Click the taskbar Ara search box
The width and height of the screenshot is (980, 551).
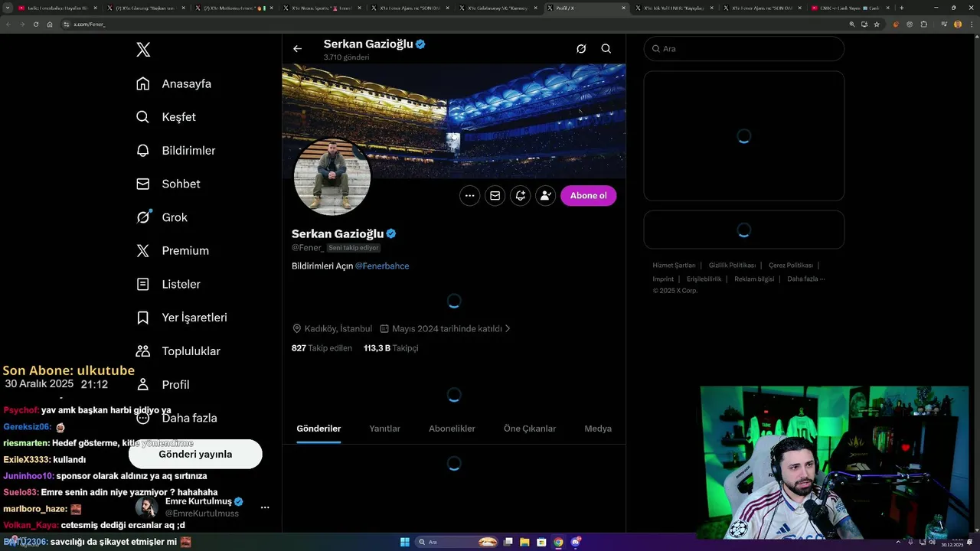[x=456, y=542]
